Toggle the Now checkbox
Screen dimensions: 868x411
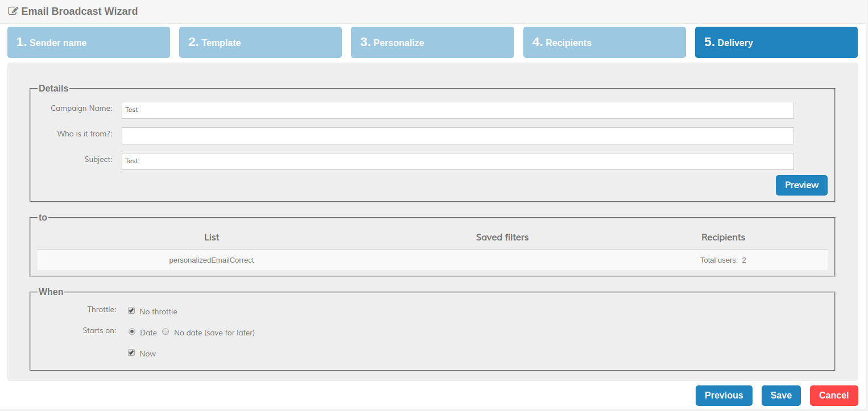[x=131, y=353]
